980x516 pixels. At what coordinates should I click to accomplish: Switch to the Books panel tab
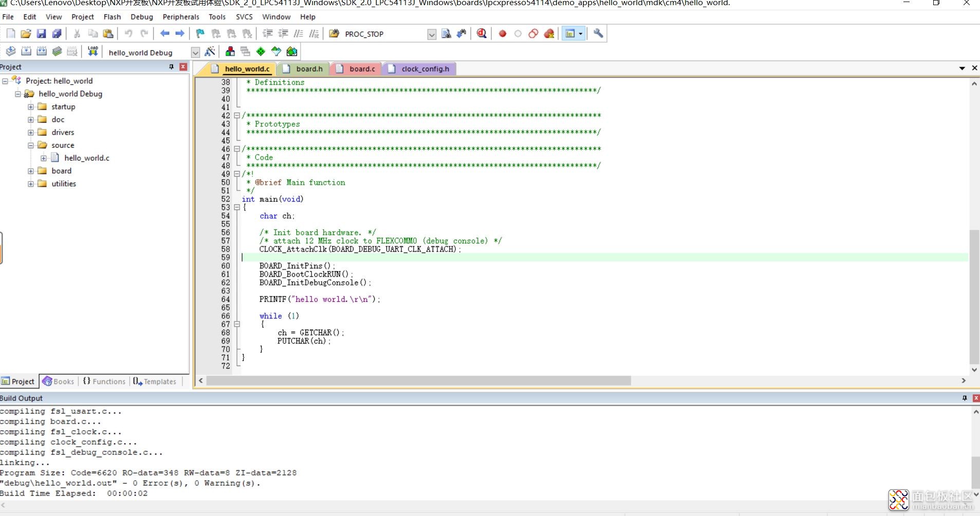[58, 381]
